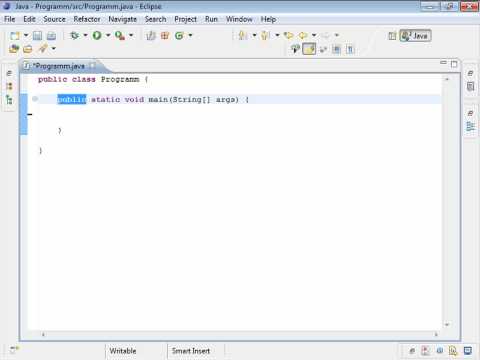This screenshot has height=360, width=480.
Task: Open the Next Annotation dropdown arrow
Action: [x=254, y=35]
